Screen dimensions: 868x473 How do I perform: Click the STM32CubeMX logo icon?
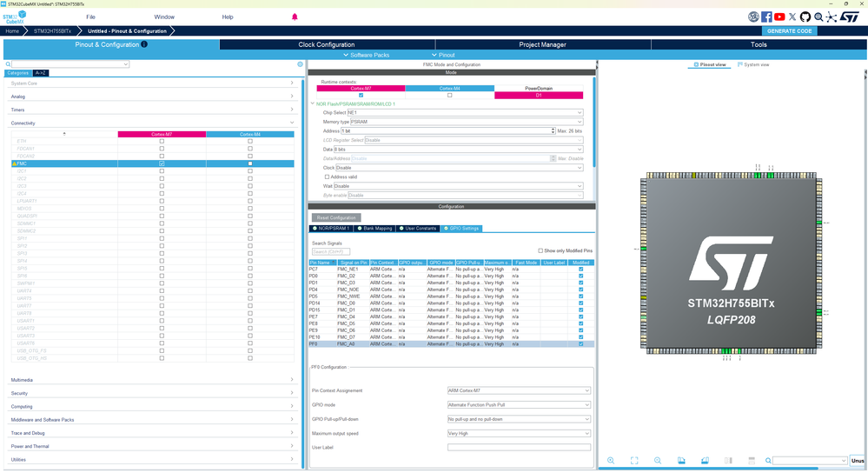(14, 17)
